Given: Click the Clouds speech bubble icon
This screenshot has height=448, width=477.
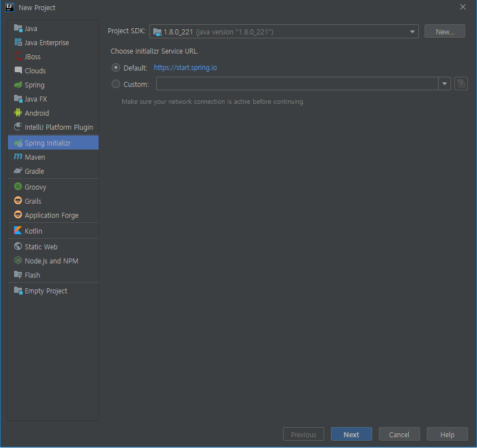Looking at the screenshot, I should pos(18,71).
